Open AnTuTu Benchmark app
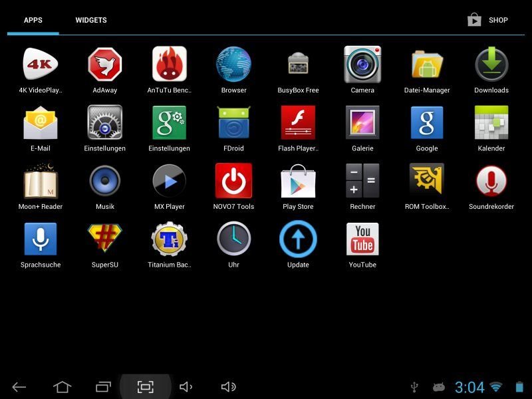Viewport: 532px width, 399px height. (x=170, y=64)
